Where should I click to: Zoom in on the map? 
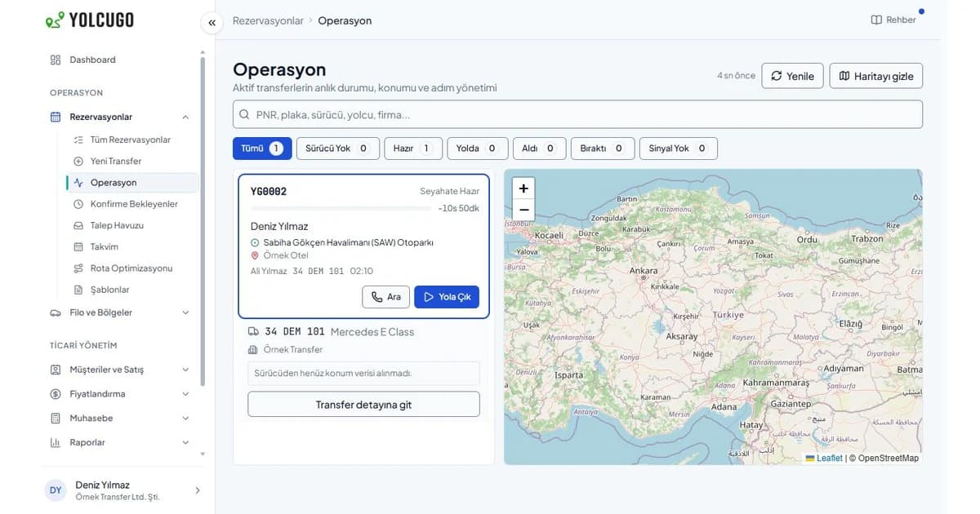pyautogui.click(x=523, y=188)
